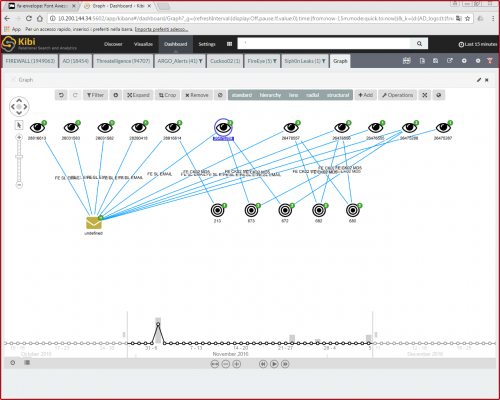The width and height of the screenshot is (500, 400).
Task: Reload page in browser
Action: click(29, 18)
